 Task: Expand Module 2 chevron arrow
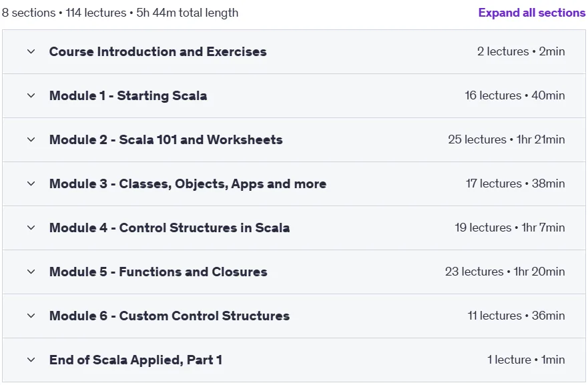click(31, 139)
